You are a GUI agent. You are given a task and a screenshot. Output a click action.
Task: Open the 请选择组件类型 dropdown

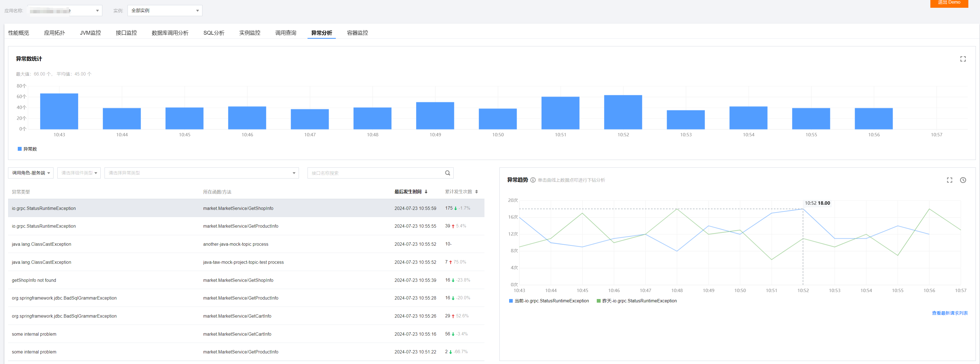(79, 173)
